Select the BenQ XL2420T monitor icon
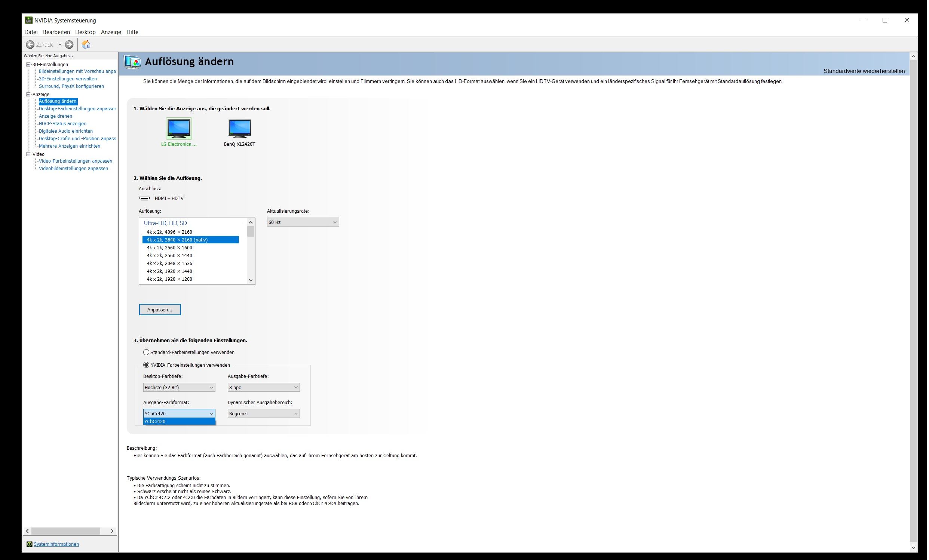Viewport: 929px width, 560px height. coord(240,128)
